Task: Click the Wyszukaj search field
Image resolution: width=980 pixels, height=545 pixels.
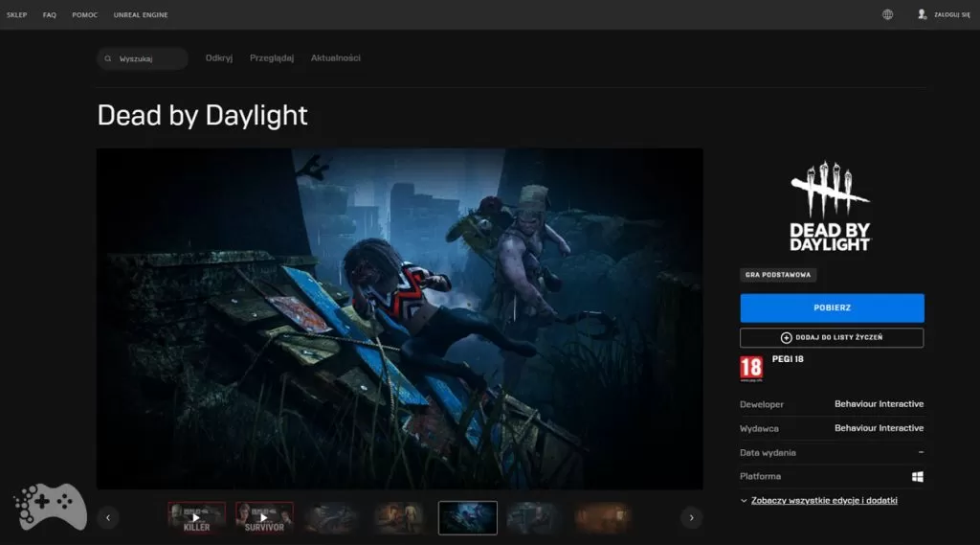Action: [143, 58]
